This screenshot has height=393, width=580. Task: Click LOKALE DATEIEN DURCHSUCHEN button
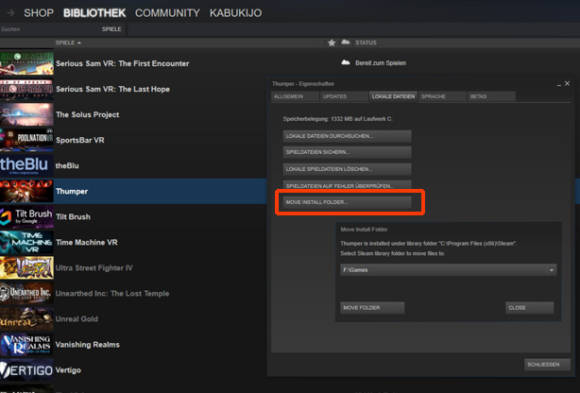coord(347,136)
